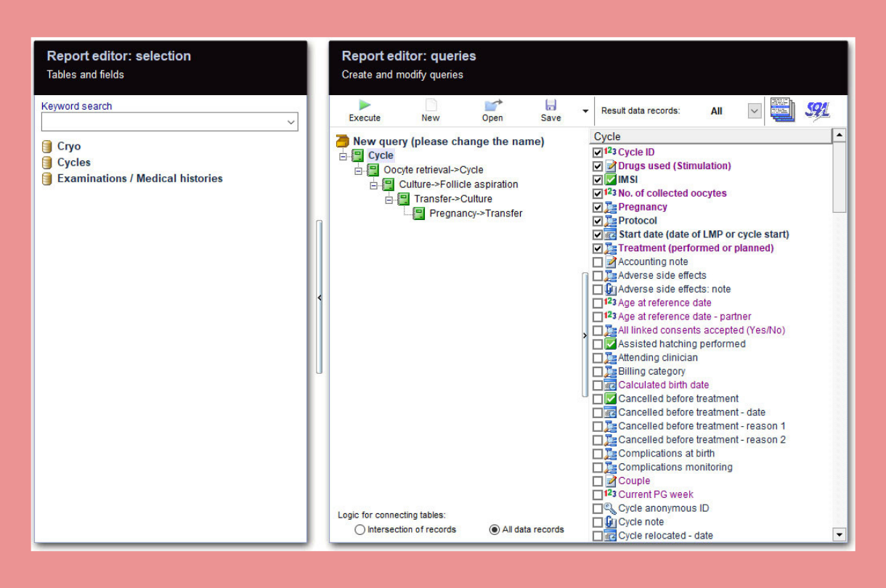
Task: Select Examinations / Medical histories category
Action: 140,179
